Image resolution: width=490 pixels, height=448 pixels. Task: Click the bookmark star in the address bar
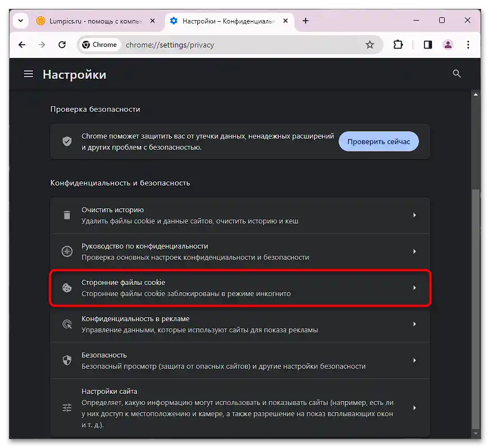coord(370,45)
